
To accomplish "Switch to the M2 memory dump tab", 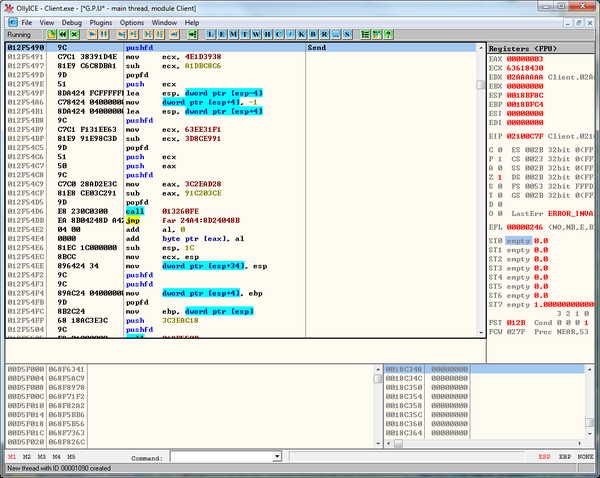I will pos(26,457).
